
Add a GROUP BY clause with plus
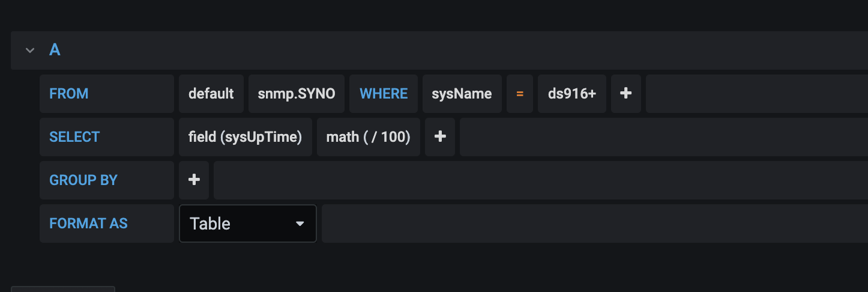point(194,180)
